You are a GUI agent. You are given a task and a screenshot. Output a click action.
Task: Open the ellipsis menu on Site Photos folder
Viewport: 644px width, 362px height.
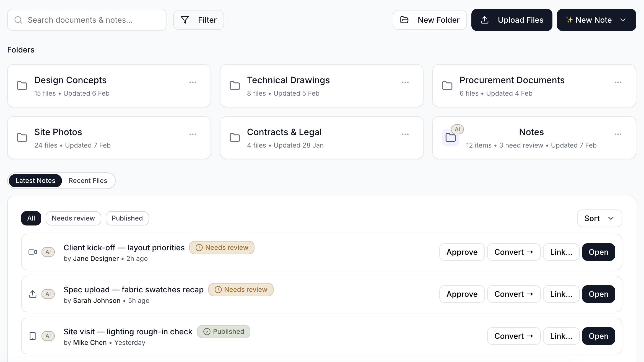coord(193,134)
